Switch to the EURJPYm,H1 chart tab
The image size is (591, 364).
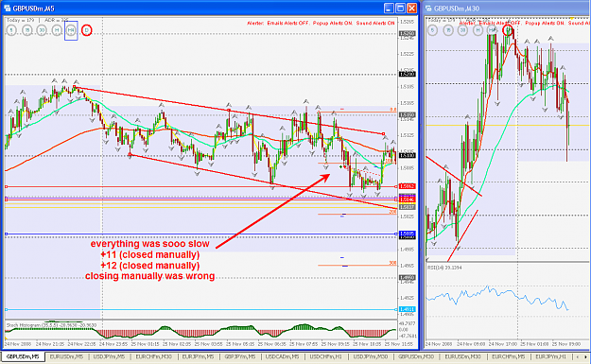tap(551, 356)
